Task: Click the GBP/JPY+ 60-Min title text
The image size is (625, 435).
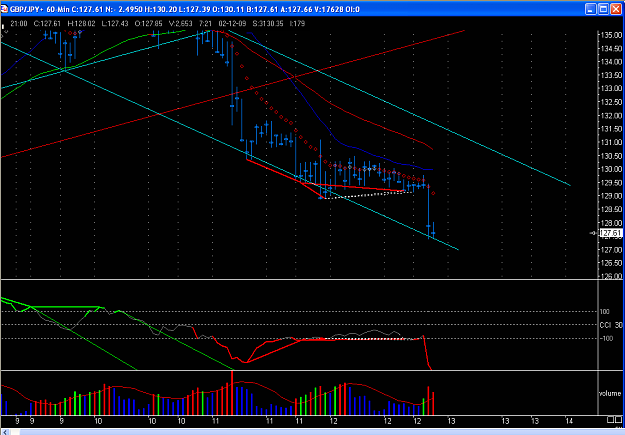Action: [x=40, y=9]
